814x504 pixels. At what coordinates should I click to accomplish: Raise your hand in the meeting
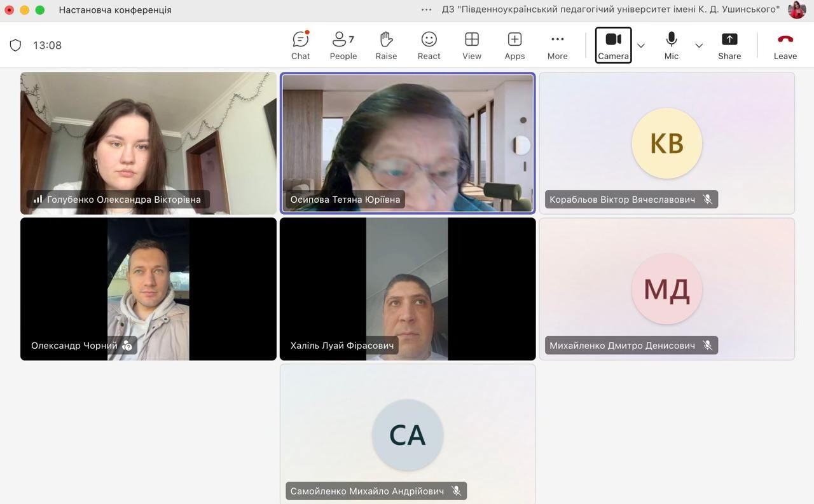(x=386, y=45)
